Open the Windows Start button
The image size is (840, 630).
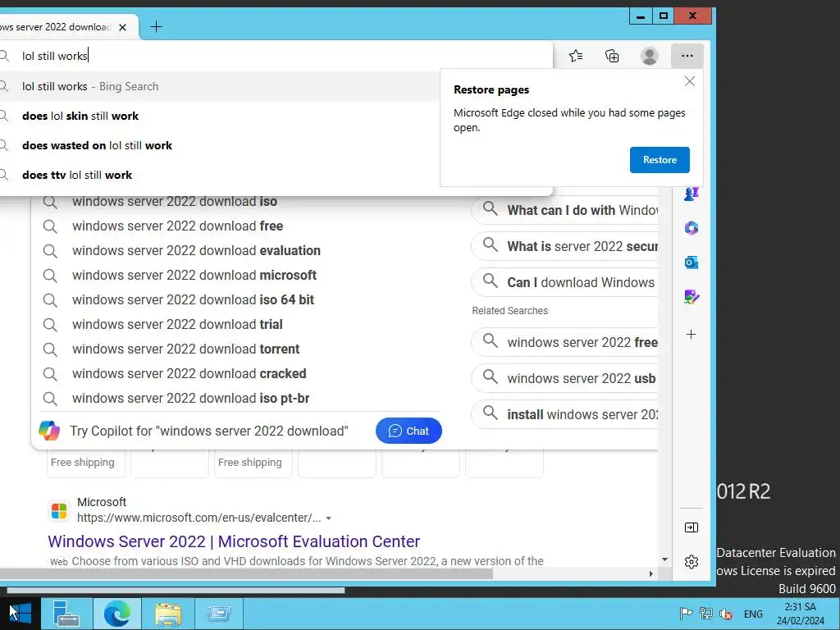click(21, 613)
